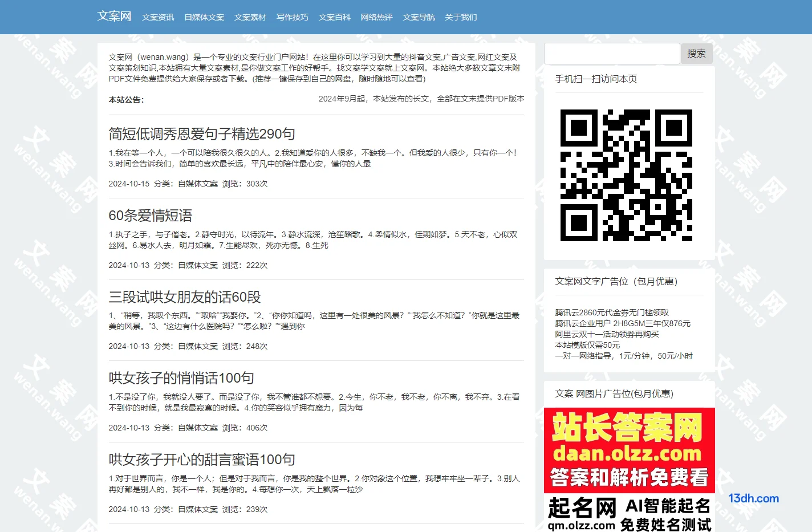Screen dimensions: 812x532
Task: Click the 站长答案网 daan.olzz.com banner ad
Action: tap(630, 450)
